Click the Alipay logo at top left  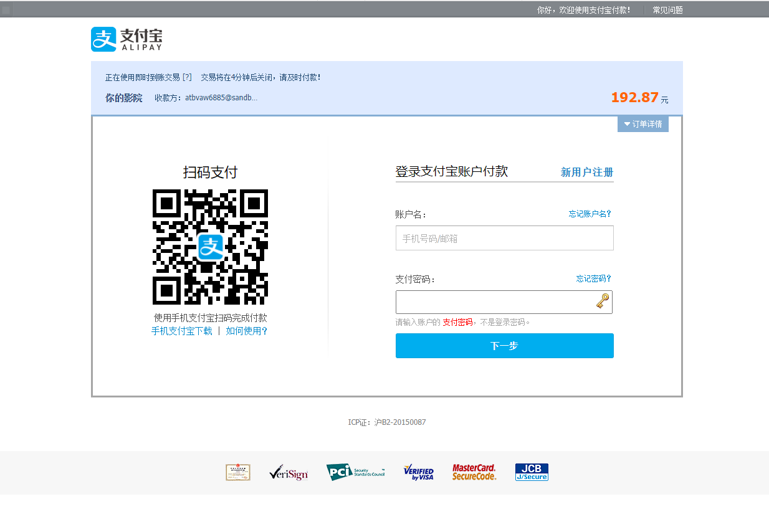[127, 39]
